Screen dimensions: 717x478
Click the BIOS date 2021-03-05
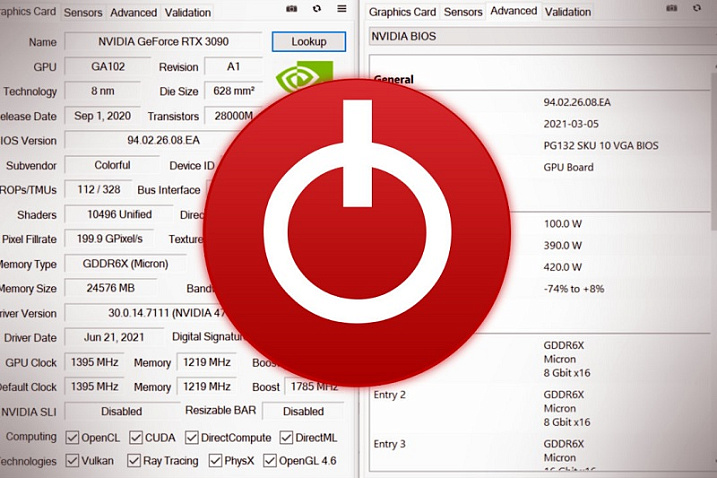571,124
